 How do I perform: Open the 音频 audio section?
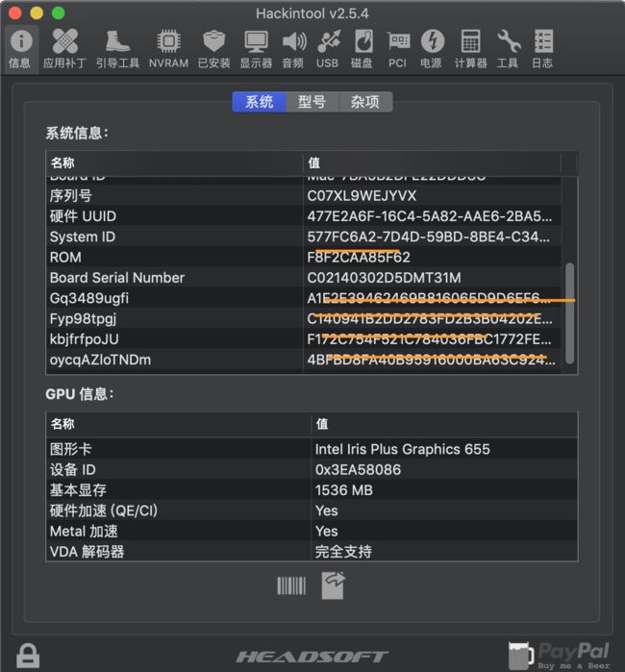[293, 48]
